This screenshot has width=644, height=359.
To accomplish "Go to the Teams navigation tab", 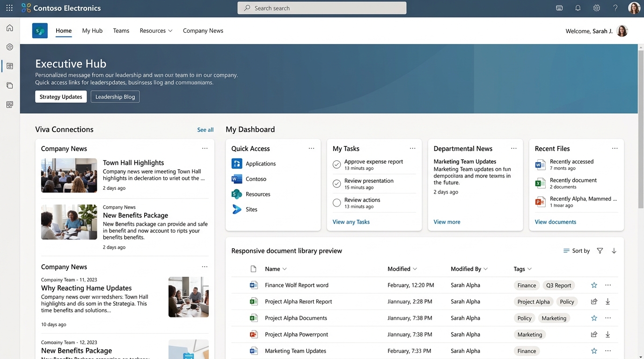I will pos(121,31).
